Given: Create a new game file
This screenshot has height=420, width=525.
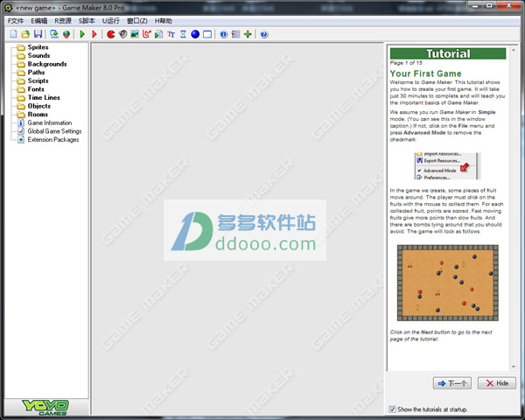Looking at the screenshot, I should (14, 34).
